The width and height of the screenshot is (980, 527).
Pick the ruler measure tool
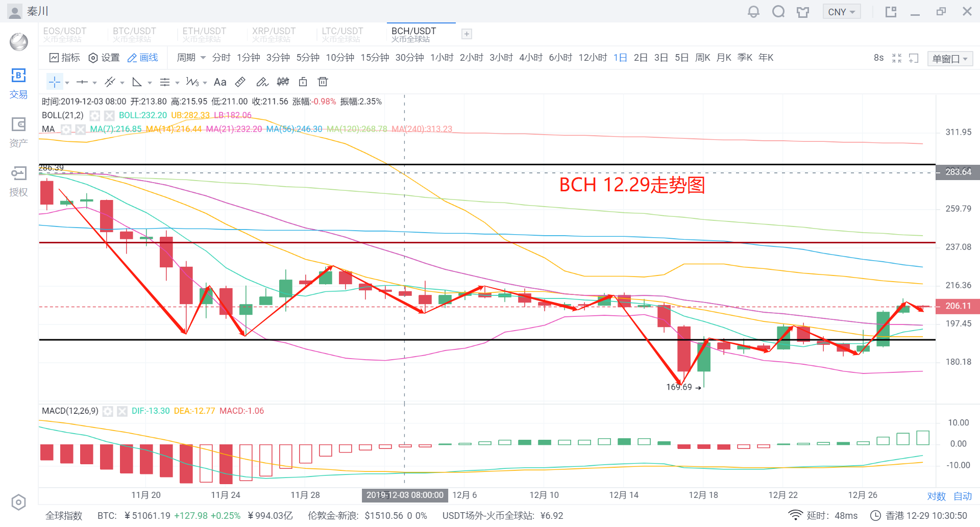click(240, 82)
